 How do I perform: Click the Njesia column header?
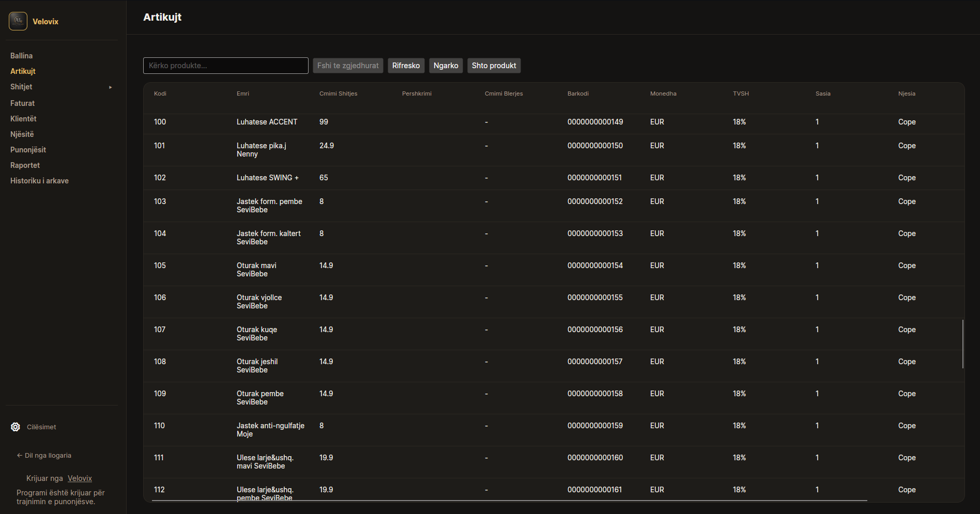pos(907,94)
